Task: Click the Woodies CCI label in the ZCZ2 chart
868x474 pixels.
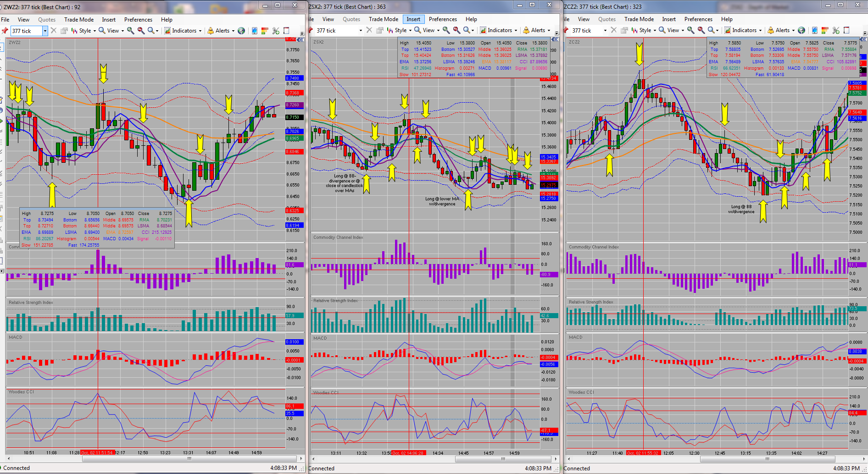Action: 581,392
